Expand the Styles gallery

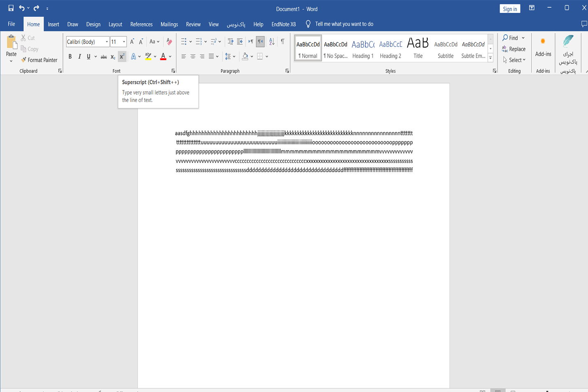point(491,58)
